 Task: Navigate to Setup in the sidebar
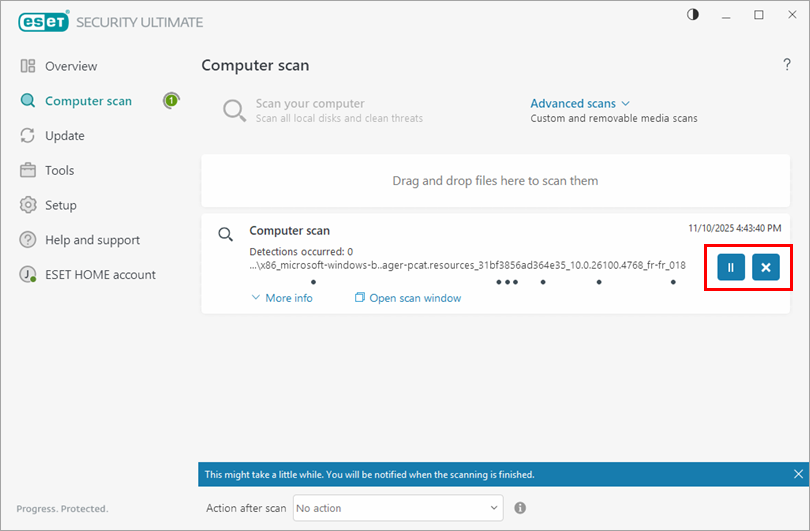coord(60,205)
